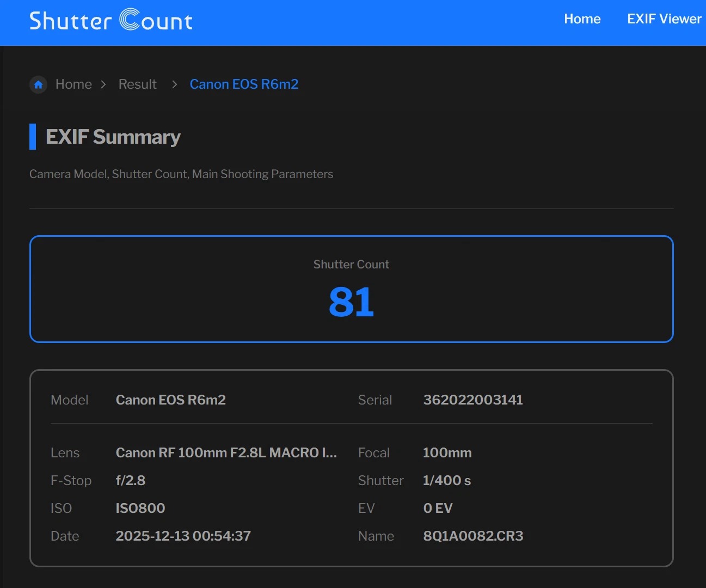Click the EXIF Summary heading
Viewport: 706px width, 588px height.
(x=113, y=137)
